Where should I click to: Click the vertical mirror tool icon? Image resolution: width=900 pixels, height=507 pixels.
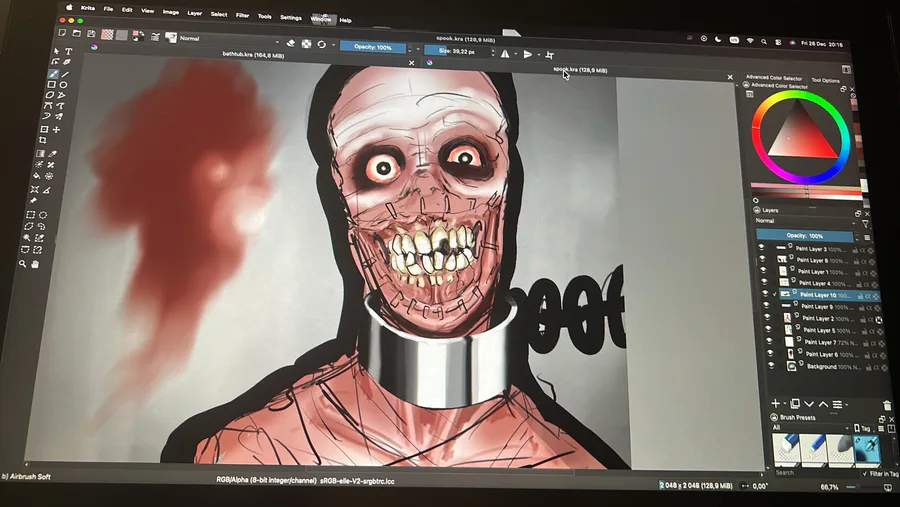tap(527, 55)
